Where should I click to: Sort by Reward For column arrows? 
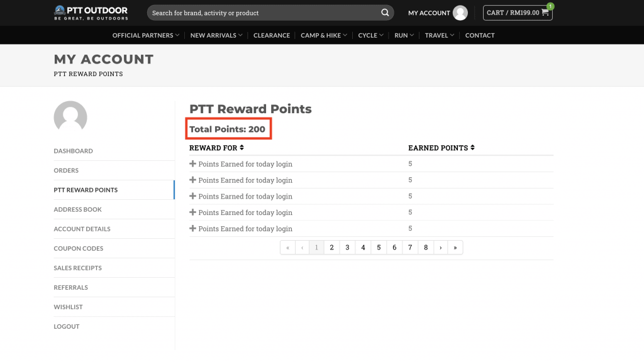click(x=241, y=148)
